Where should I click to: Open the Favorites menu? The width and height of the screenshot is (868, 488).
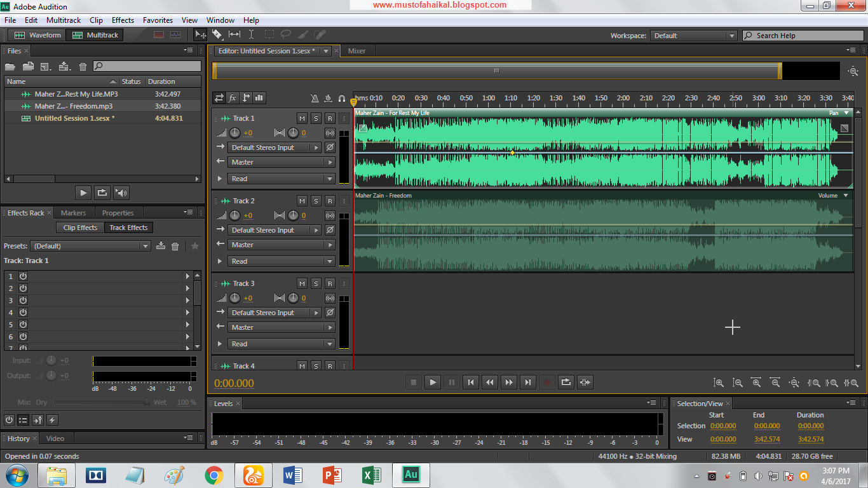pyautogui.click(x=158, y=20)
